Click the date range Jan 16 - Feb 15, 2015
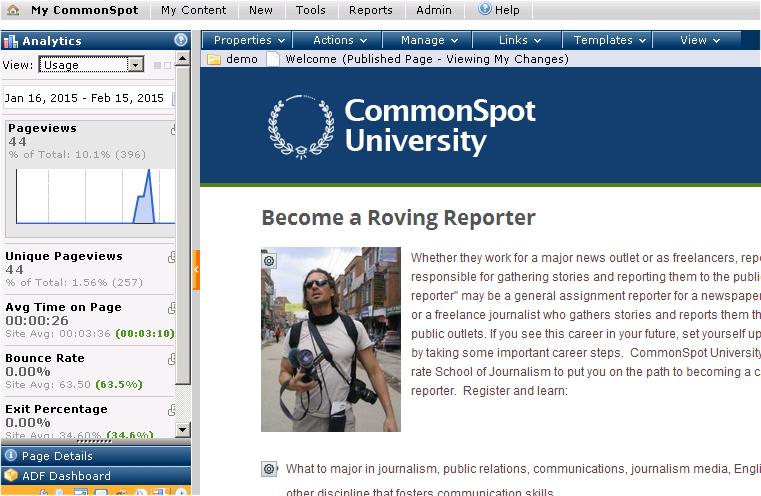This screenshot has height=496, width=761. point(84,98)
